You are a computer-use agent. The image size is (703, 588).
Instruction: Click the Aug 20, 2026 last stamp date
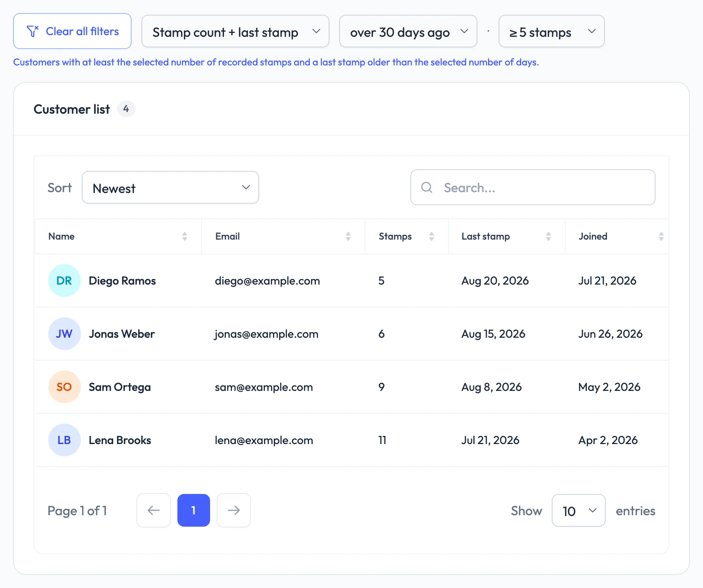click(495, 281)
